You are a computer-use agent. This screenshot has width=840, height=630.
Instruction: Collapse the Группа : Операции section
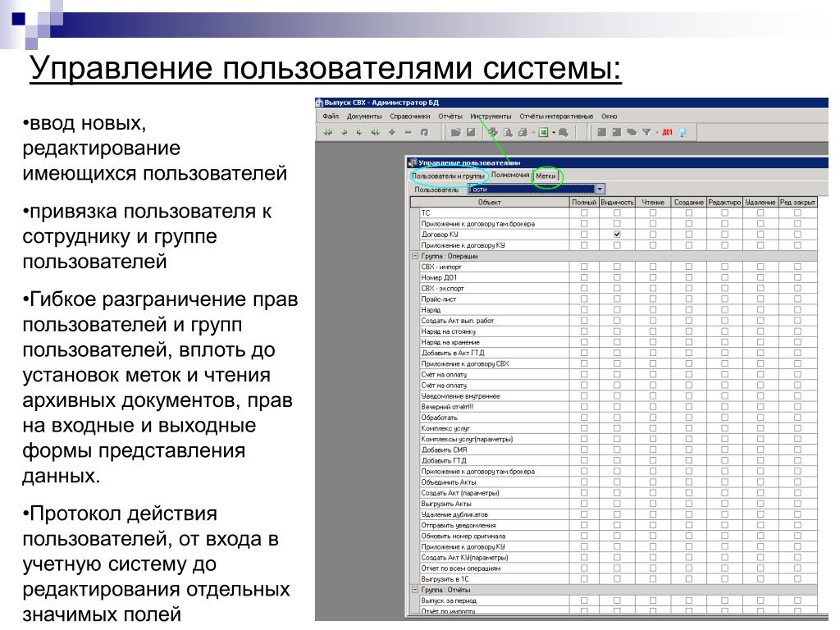414,256
